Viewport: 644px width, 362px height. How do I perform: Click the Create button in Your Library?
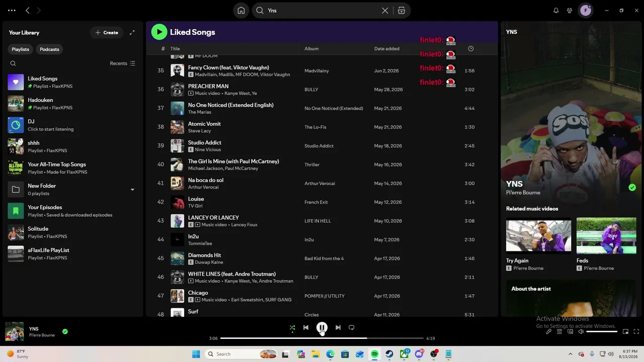pos(107,33)
